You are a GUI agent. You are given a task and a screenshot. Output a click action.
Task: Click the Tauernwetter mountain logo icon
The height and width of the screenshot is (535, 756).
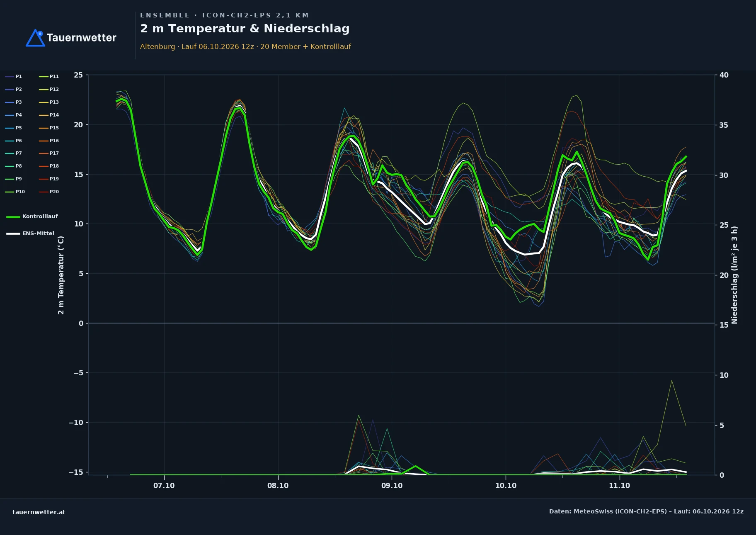(x=35, y=38)
